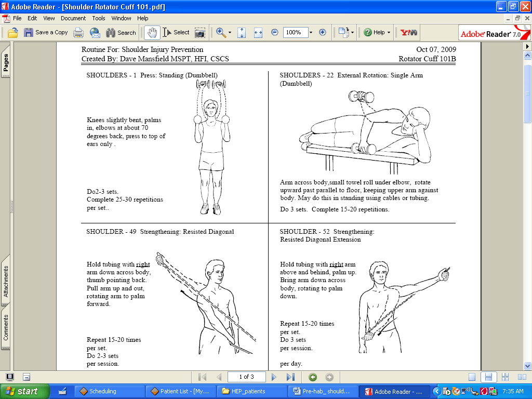The height and width of the screenshot is (399, 532).
Task: Pick the Zoom In magnifier tool
Action: pyautogui.click(x=221, y=33)
